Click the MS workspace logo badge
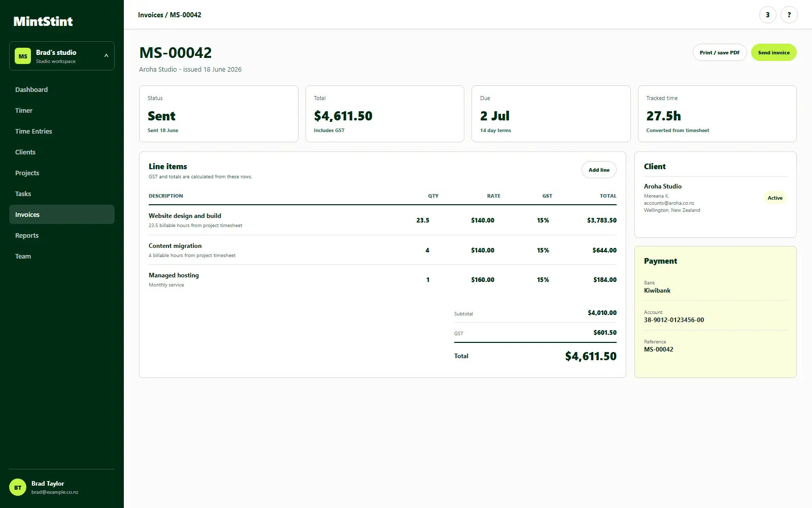The height and width of the screenshot is (508, 812). coord(23,56)
